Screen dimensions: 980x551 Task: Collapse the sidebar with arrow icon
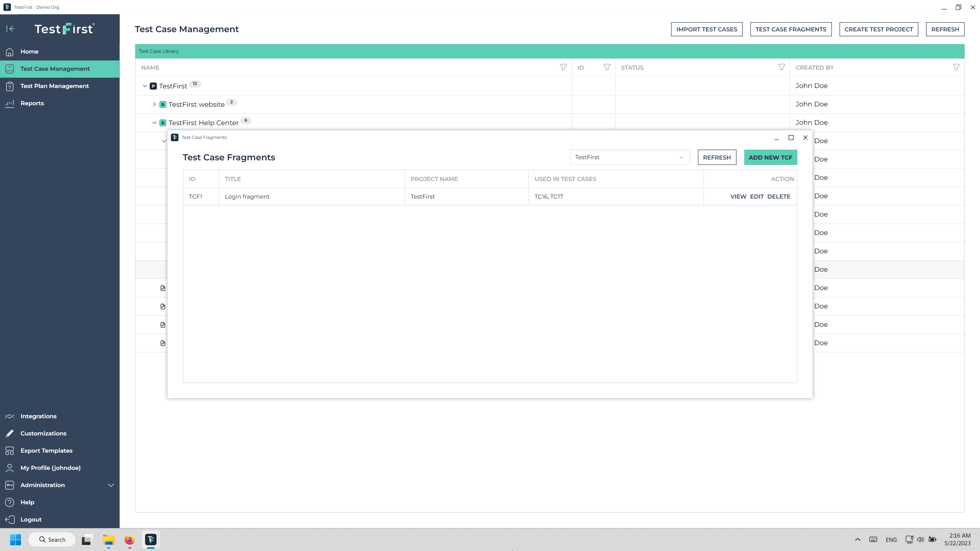coord(11,29)
